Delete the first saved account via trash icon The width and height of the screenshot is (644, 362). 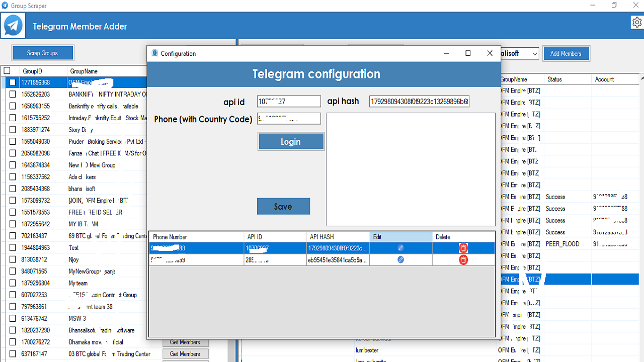coord(462,247)
